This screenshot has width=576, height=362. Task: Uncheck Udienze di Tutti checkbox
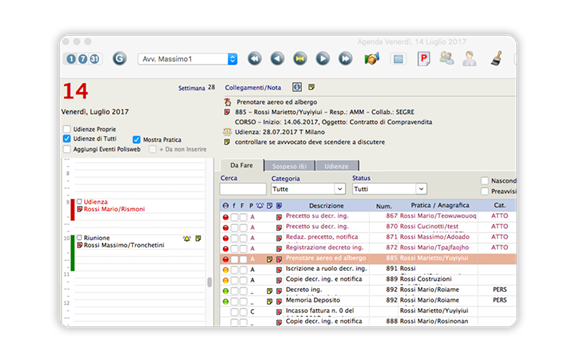67,139
